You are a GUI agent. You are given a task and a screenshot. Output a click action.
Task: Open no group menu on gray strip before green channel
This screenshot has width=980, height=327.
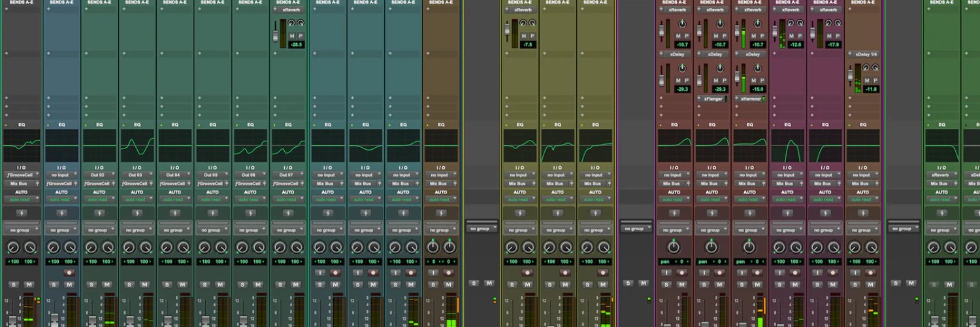(904, 229)
